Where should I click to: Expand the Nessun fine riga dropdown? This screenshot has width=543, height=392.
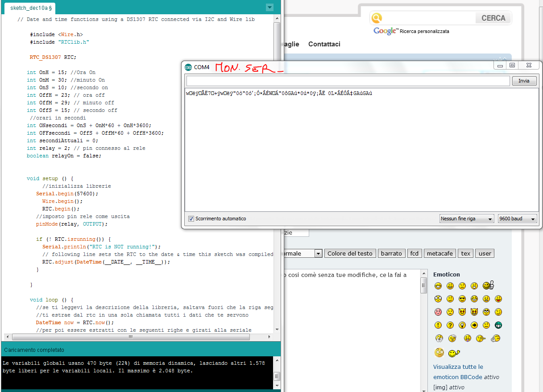point(466,219)
